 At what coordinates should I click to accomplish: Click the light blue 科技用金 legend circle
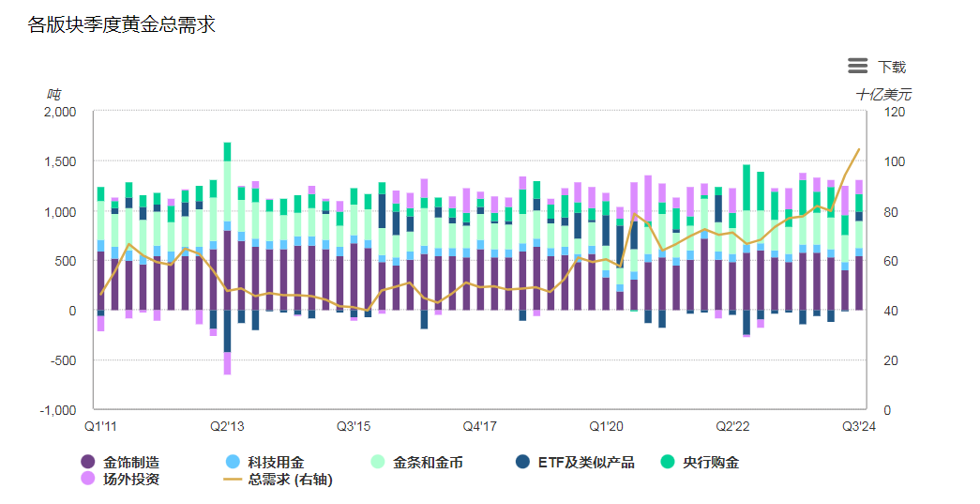(x=234, y=462)
